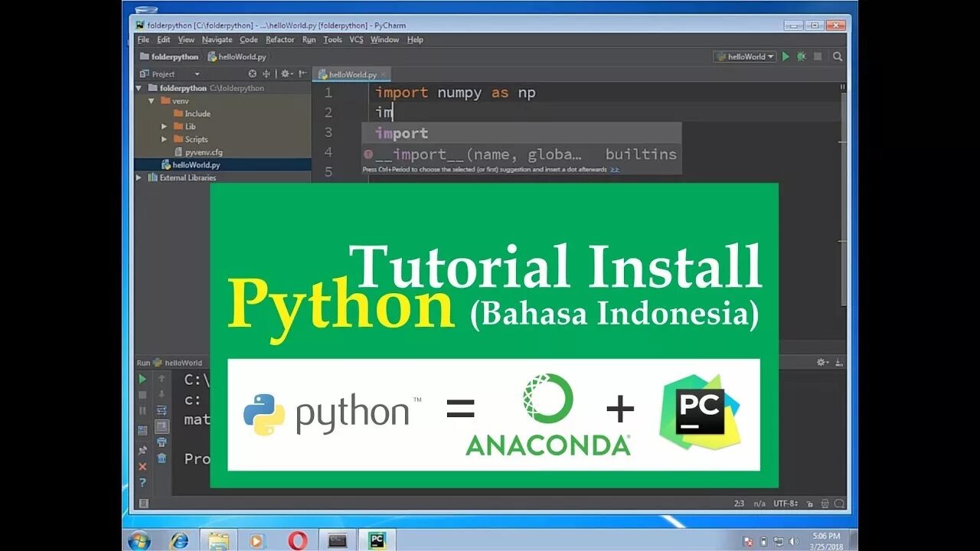Hide the Project tool window
Viewport: 980px width, 551px height.
pyautogui.click(x=302, y=74)
